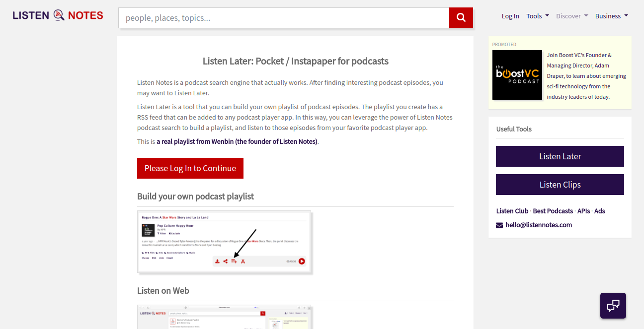Open the Listen on Web screenshot image
The image size is (644, 329).
(x=225, y=317)
